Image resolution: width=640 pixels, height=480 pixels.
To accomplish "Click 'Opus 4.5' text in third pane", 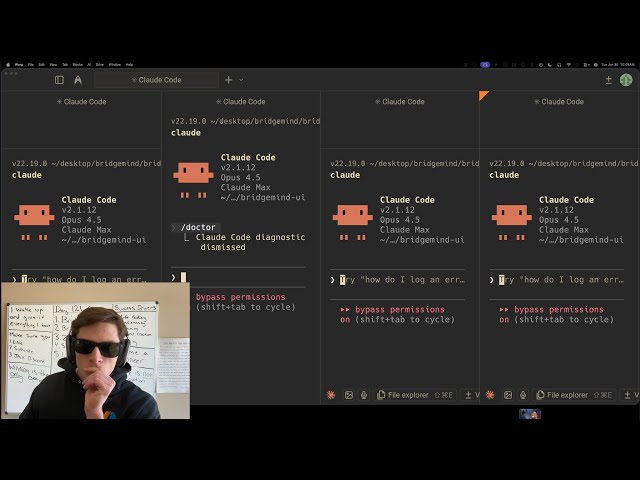I will coord(400,220).
